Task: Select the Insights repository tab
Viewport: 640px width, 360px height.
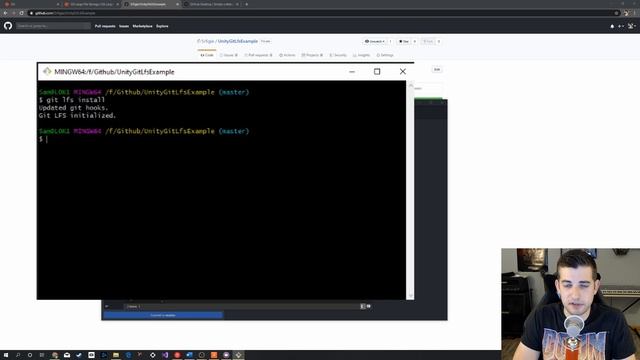Action: (x=362, y=55)
